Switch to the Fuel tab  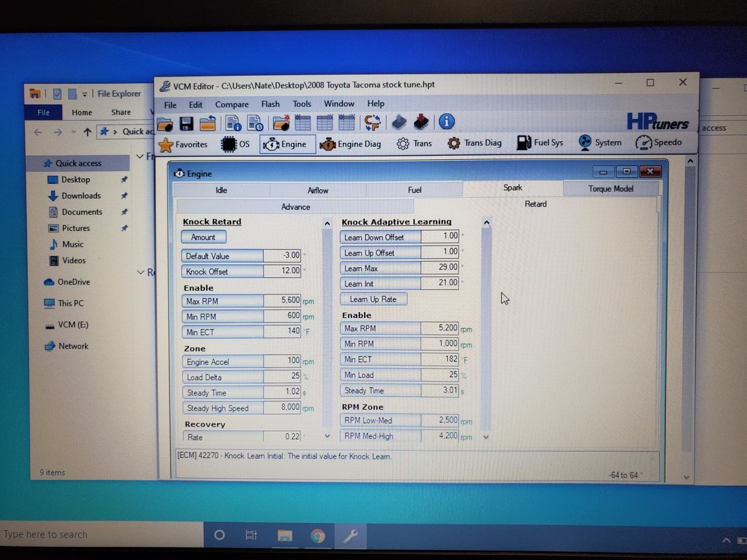[x=414, y=190]
